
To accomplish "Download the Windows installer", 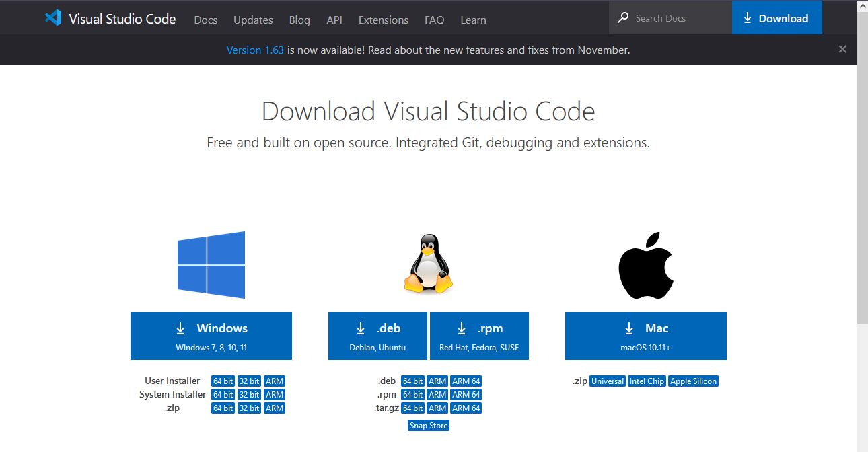I will 211,336.
